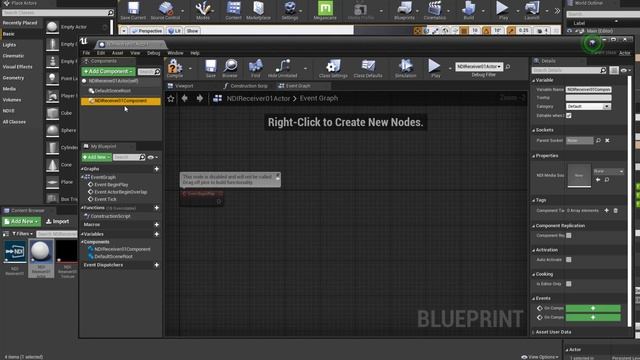Click the blueprint Save icon
This screenshot has height=360, width=640.
(211, 67)
